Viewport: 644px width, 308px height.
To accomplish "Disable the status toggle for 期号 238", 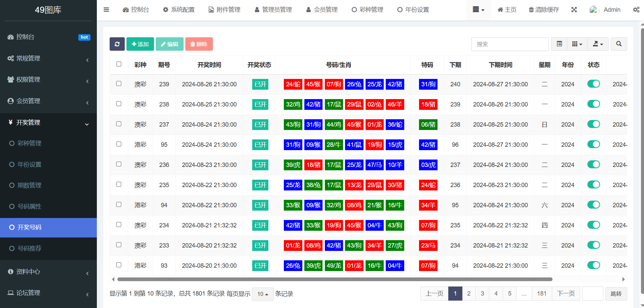I will click(x=594, y=104).
